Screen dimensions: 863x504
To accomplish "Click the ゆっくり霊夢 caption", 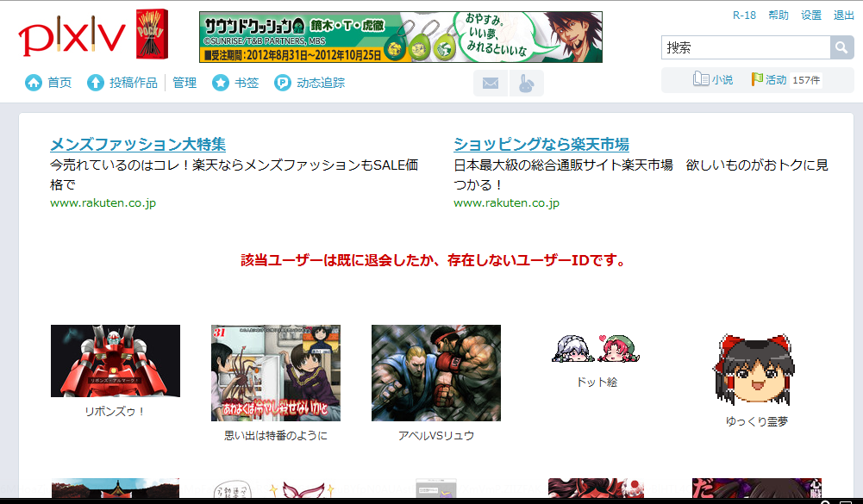I will point(757,421).
